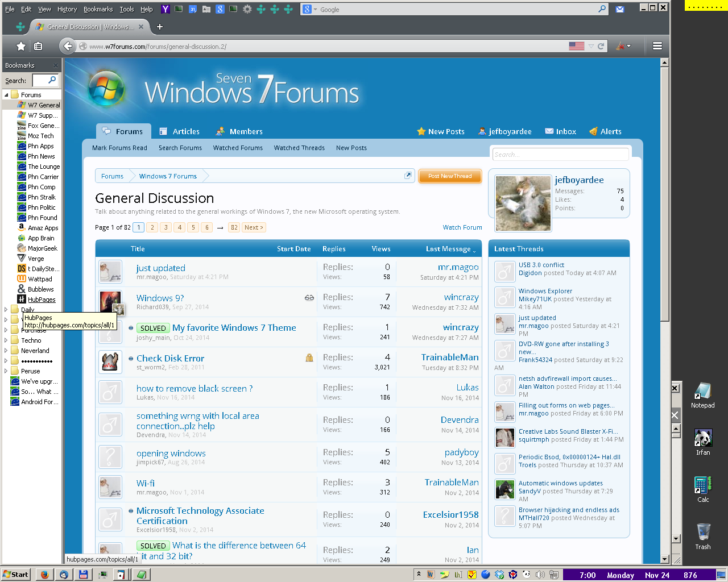The width and height of the screenshot is (728, 582).
Task: Open the Windows 9? thread
Action: coord(160,298)
